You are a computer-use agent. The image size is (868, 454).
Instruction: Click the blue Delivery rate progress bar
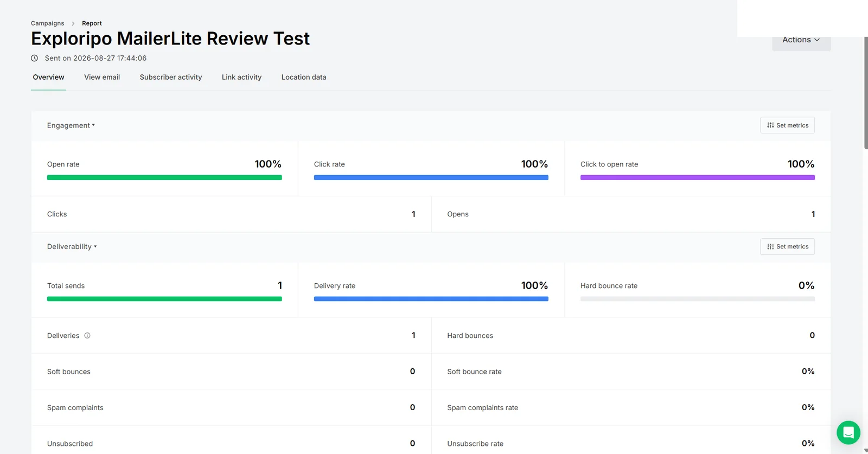[431, 299]
